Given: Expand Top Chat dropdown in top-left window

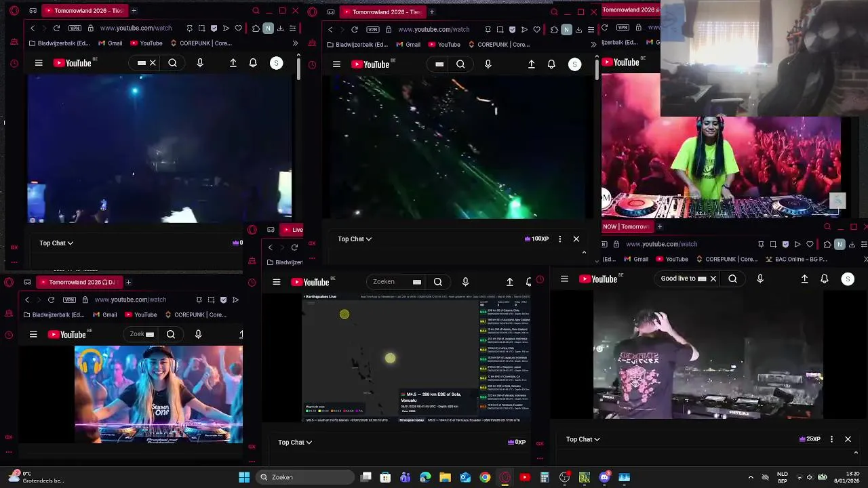Looking at the screenshot, I should click(x=56, y=243).
